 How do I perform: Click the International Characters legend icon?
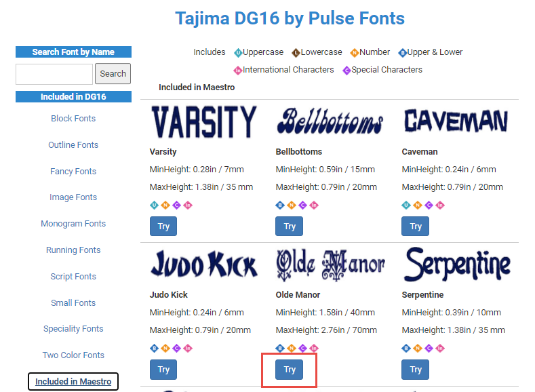[x=238, y=71]
